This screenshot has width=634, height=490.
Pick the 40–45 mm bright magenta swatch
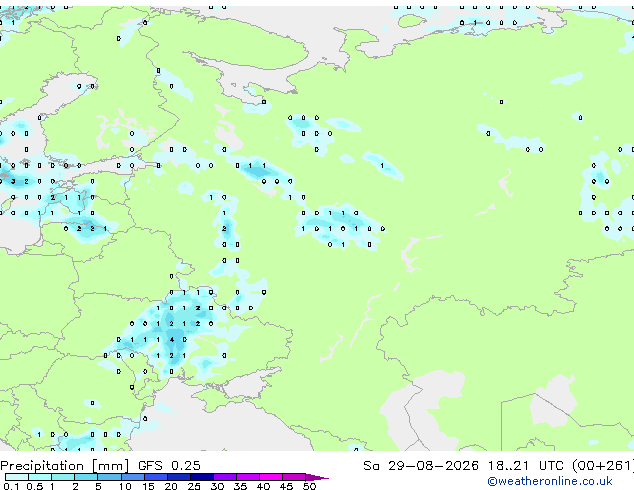(x=271, y=477)
